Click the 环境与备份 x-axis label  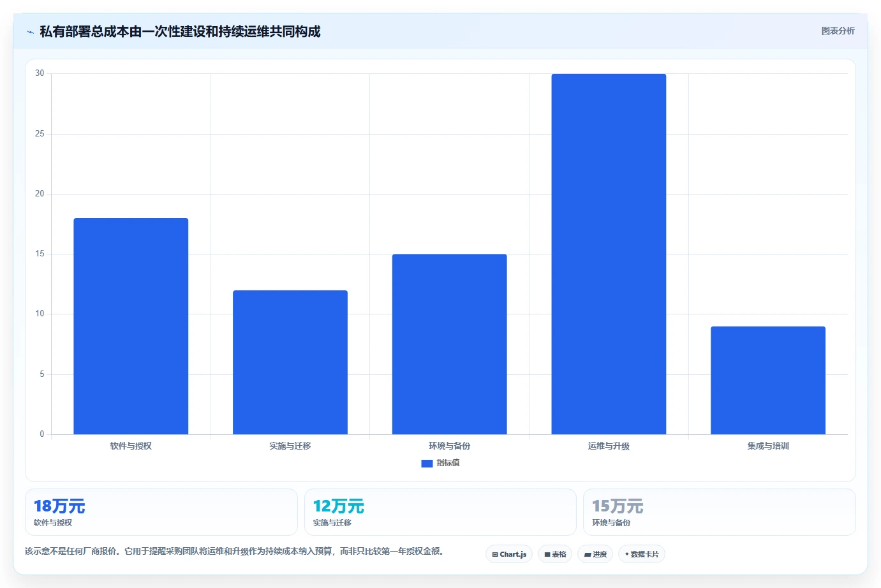coord(449,446)
